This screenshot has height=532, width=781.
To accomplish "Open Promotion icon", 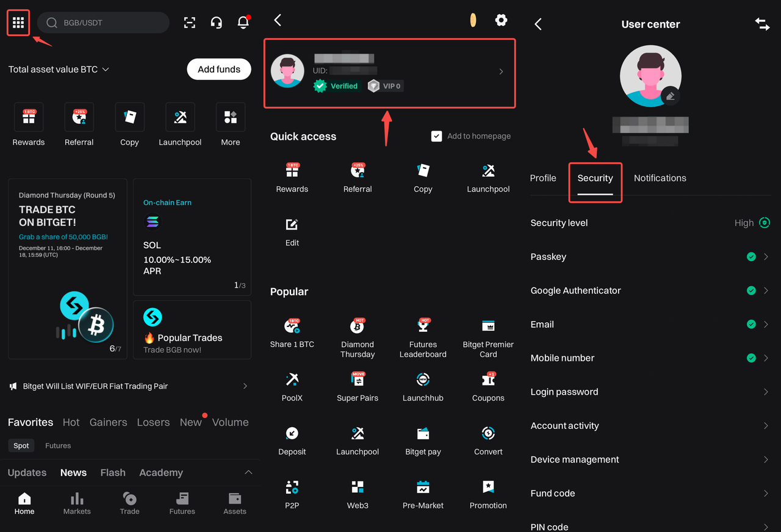I will click(488, 487).
